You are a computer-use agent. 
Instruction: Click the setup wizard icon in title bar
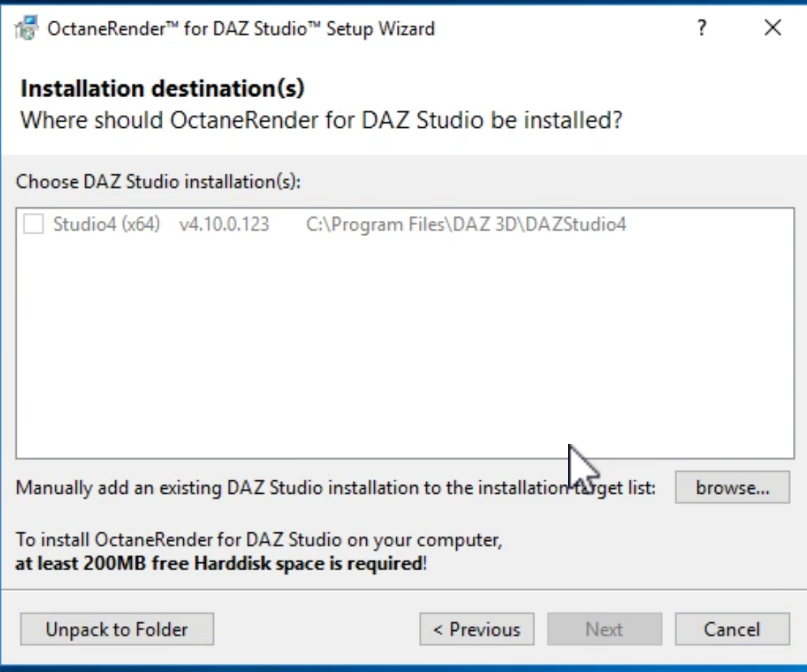tap(27, 29)
